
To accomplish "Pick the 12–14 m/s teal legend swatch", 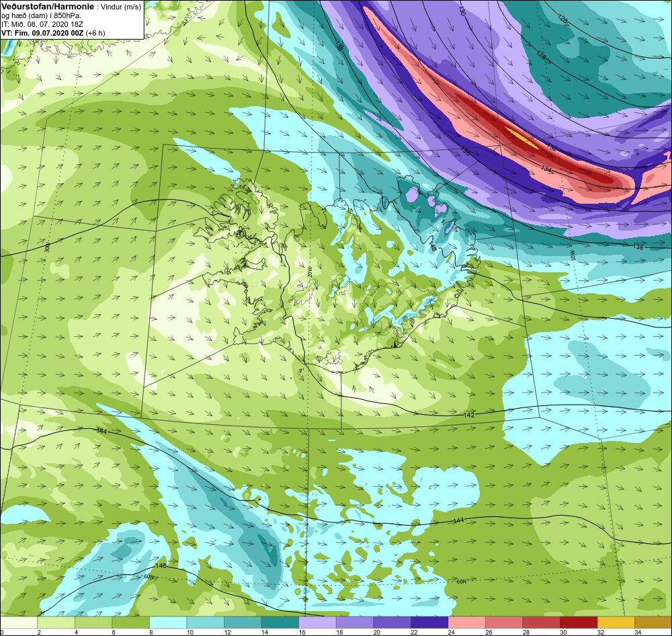I will 243,622.
